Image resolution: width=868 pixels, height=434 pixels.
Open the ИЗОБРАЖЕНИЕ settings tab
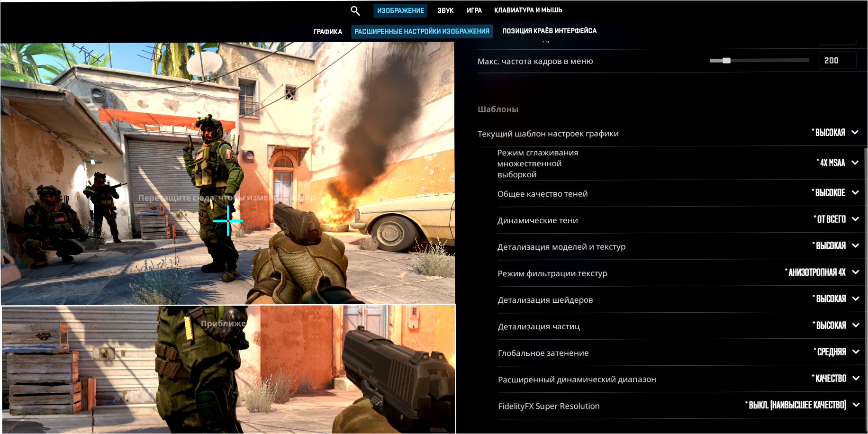(400, 10)
